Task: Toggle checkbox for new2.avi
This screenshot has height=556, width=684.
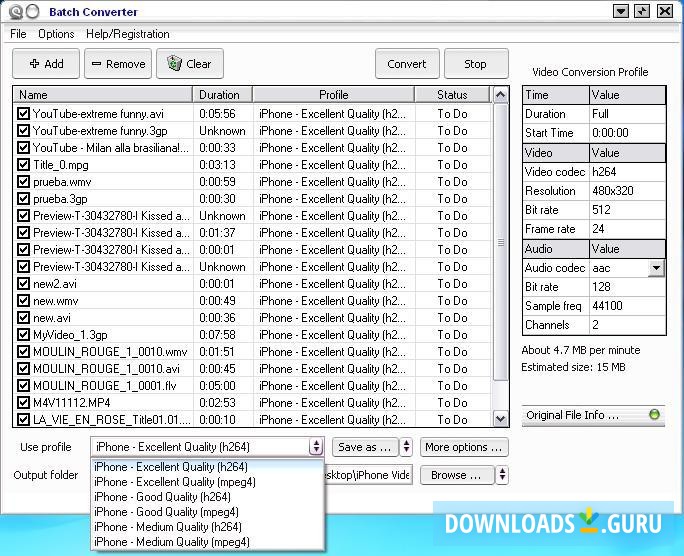Action: [23, 284]
